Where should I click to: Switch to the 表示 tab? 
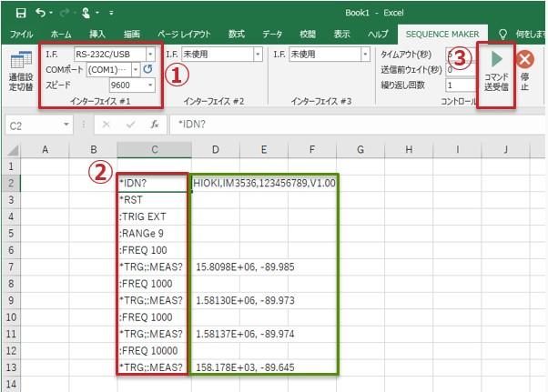(x=341, y=35)
